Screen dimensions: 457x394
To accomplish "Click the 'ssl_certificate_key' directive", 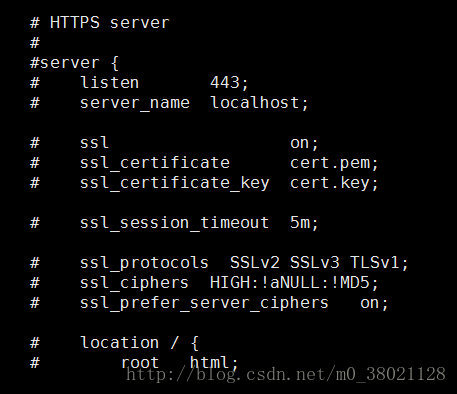I will 174,183.
